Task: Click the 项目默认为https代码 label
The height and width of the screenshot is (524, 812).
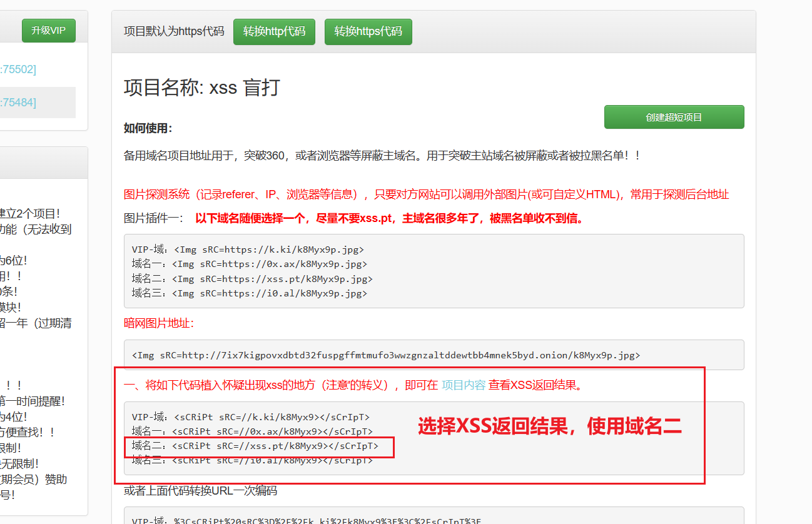Action: pos(174,31)
